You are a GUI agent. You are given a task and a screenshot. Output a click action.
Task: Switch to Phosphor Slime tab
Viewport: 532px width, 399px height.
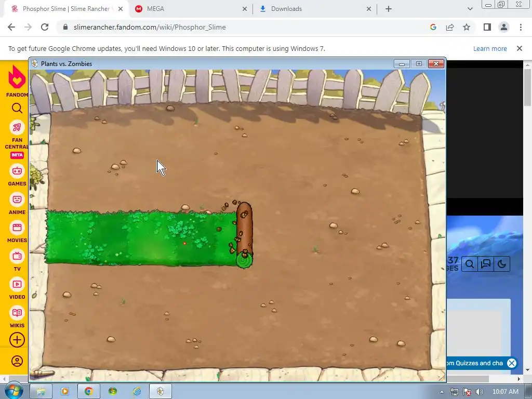point(66,9)
